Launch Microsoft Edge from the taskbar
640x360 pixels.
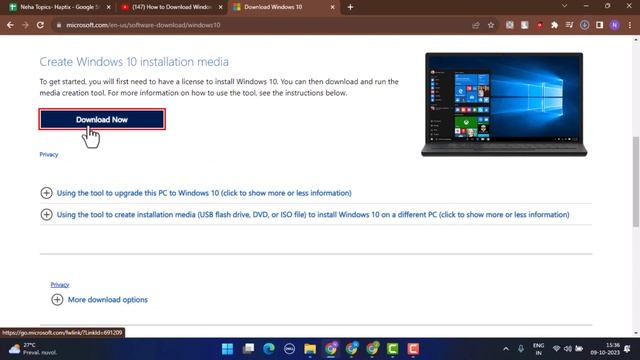pyautogui.click(x=269, y=349)
